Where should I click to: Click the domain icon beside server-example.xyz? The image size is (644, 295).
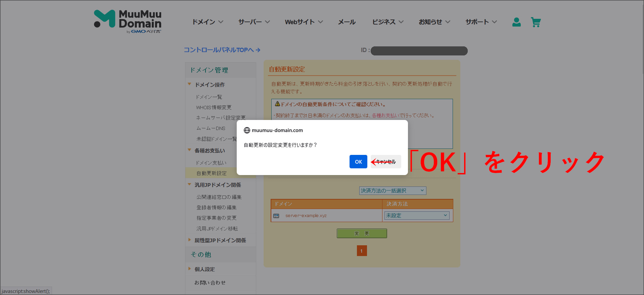(x=276, y=216)
